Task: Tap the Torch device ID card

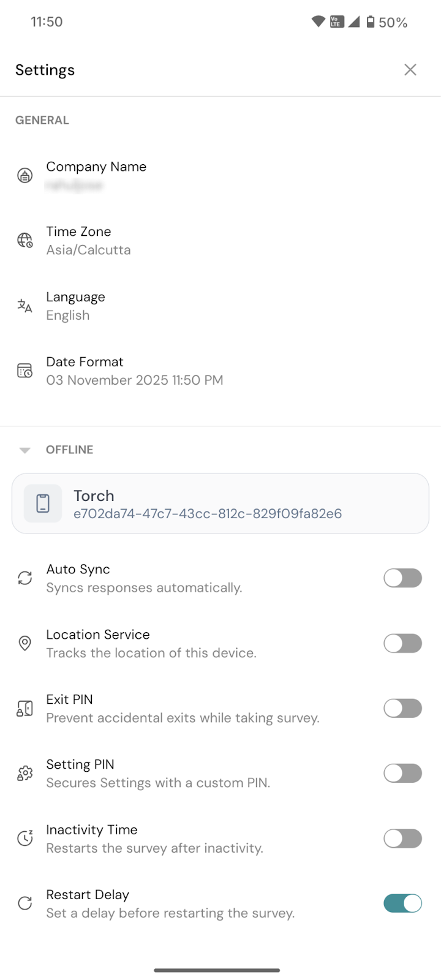Action: tap(221, 503)
